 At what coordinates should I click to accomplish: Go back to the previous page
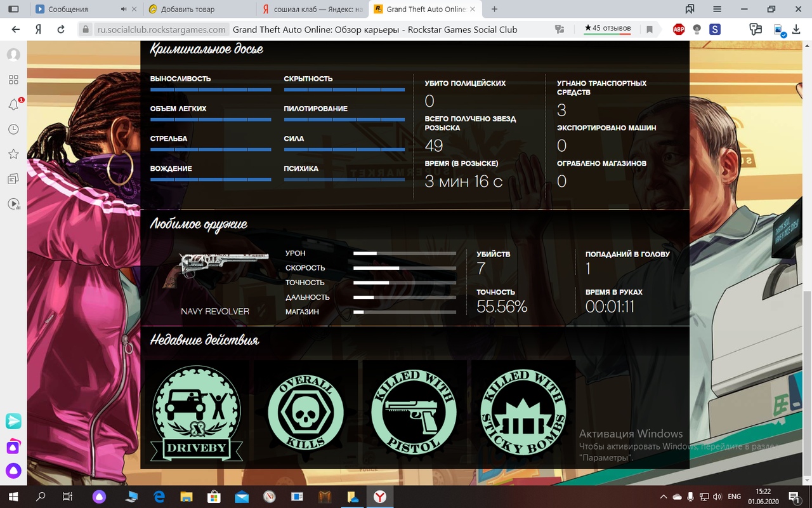click(x=16, y=29)
